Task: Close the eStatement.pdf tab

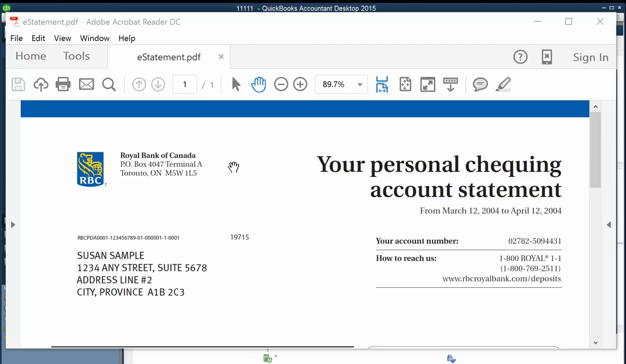Action: (221, 57)
